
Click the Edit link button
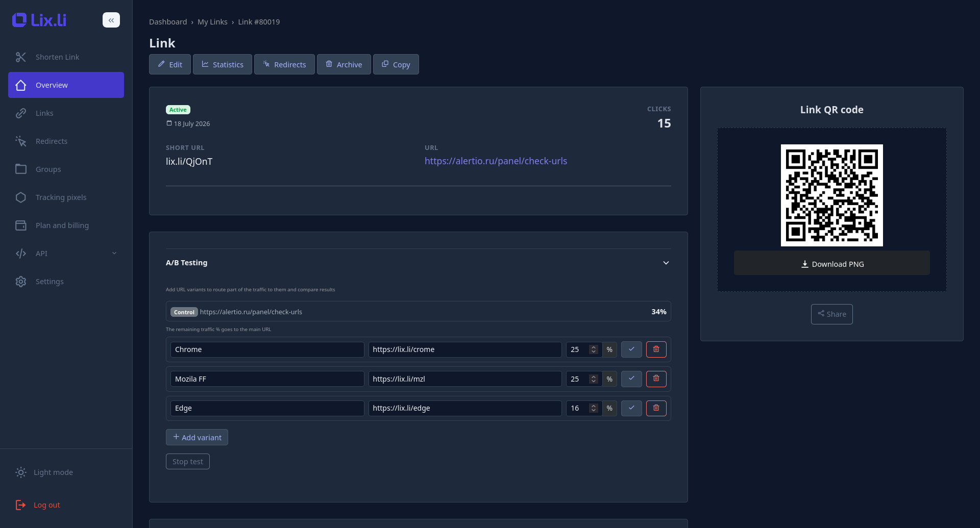pyautogui.click(x=170, y=64)
